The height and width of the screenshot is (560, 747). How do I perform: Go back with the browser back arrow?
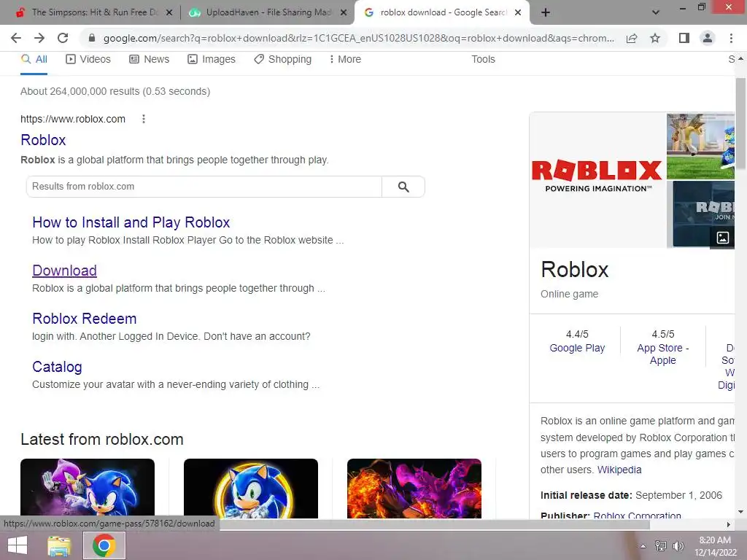click(x=16, y=38)
